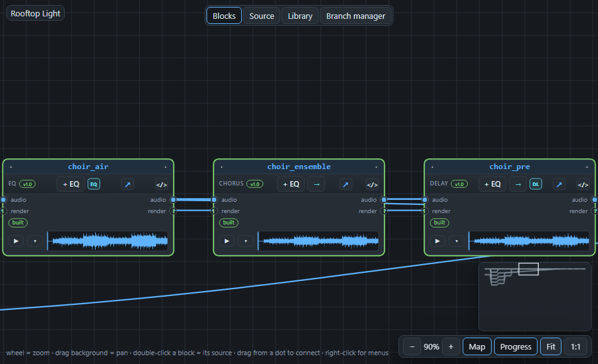Click the choir_ensemble v1.0 version badge
This screenshot has height=364, width=598.
[x=255, y=184]
